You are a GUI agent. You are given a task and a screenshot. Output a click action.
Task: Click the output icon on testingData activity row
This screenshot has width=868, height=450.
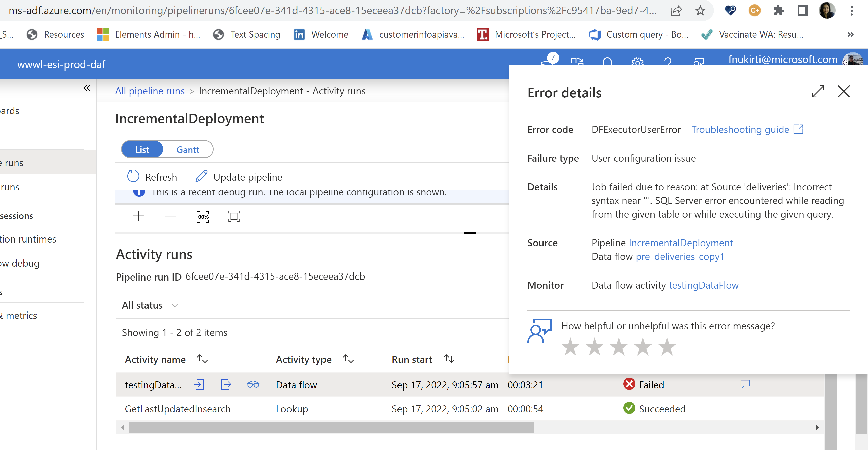[x=226, y=384]
